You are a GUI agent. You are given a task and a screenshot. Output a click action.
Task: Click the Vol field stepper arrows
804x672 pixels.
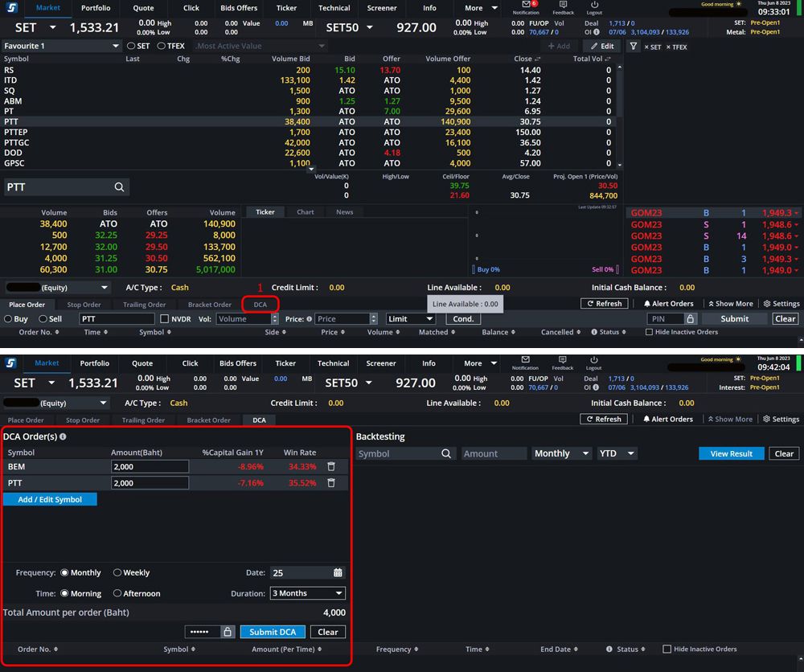(275, 319)
